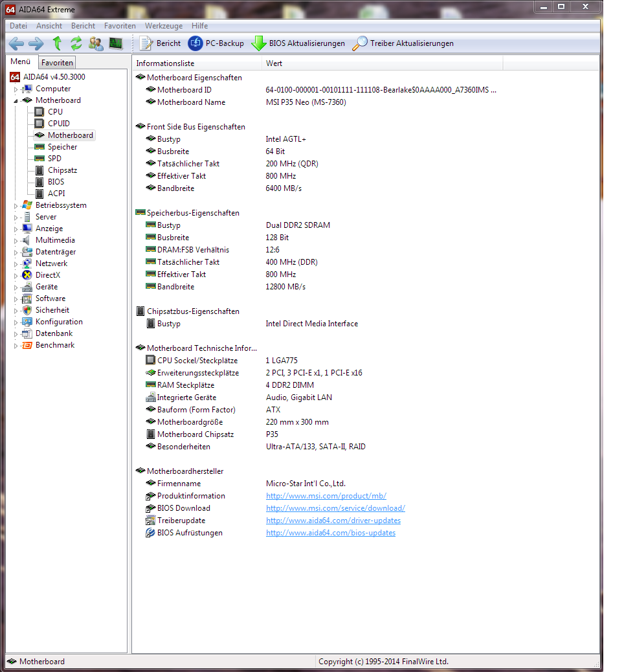This screenshot has height=672, width=624.
Task: Open the aida64.com driver-updates link
Action: pyautogui.click(x=333, y=521)
